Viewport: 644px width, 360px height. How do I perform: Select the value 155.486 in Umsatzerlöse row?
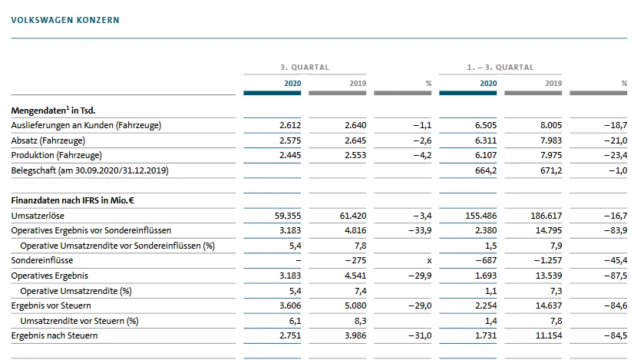[x=481, y=216]
